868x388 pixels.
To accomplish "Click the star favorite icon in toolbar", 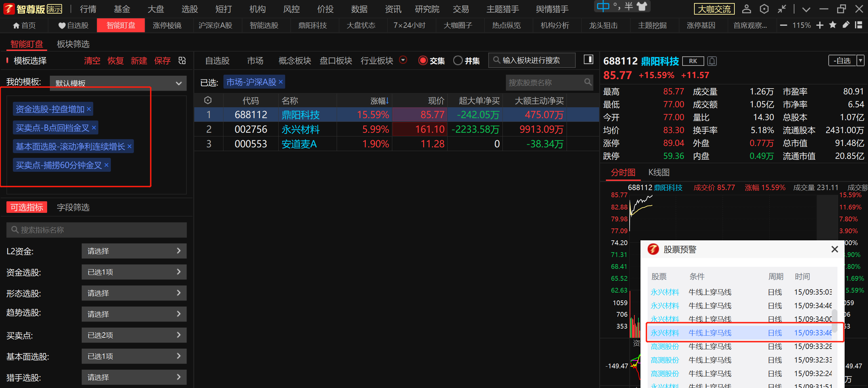I will 833,25.
